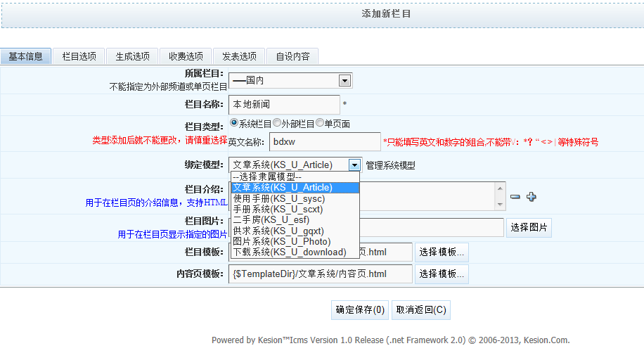Select the 单页面 radio button
644x353 pixels.
pyautogui.click(x=320, y=123)
